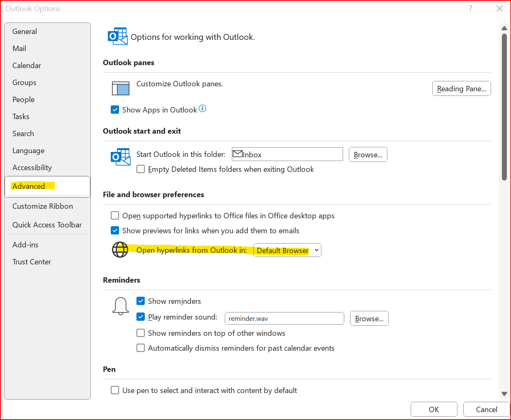Click the 'Customize Outlook panes.' text

click(180, 84)
